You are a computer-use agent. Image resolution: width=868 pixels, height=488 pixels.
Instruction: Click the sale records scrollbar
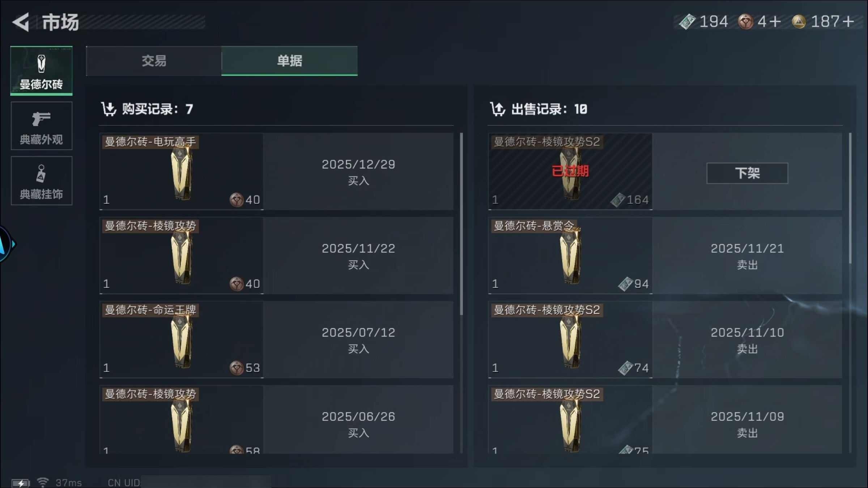[x=850, y=198]
